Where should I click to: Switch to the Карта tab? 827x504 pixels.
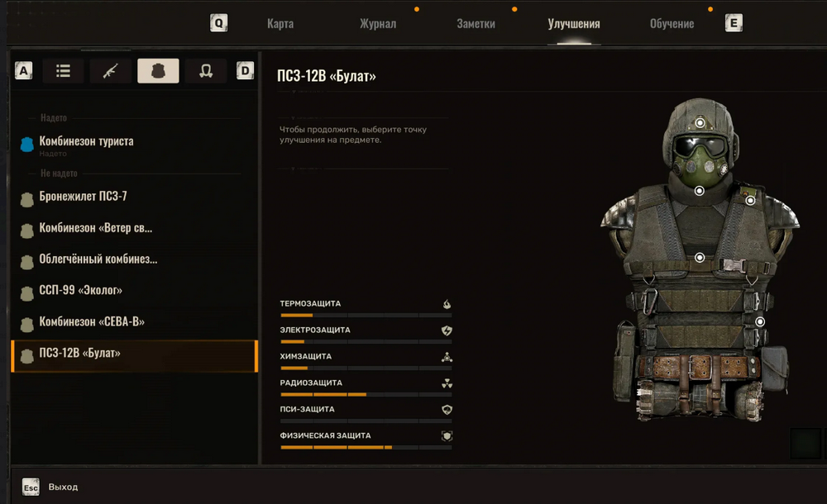[280, 24]
